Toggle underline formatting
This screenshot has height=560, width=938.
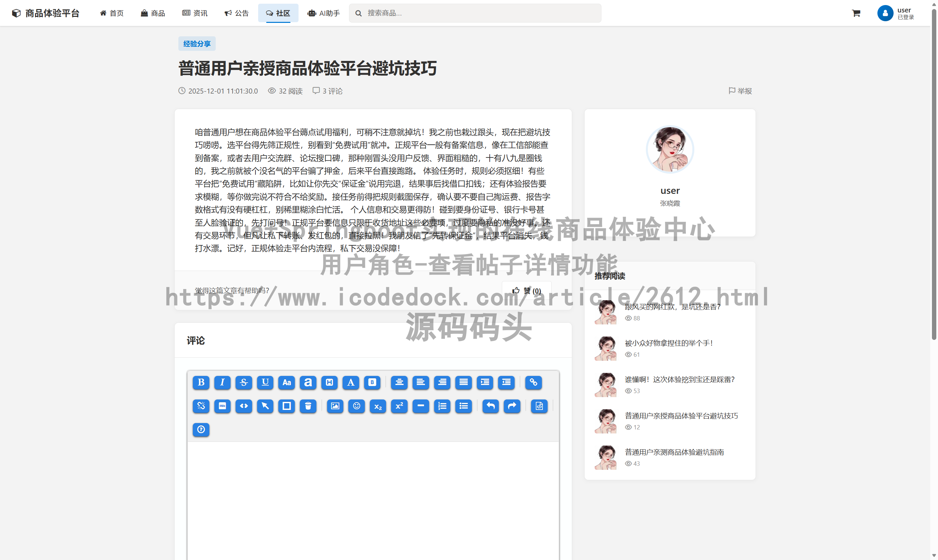point(265,382)
